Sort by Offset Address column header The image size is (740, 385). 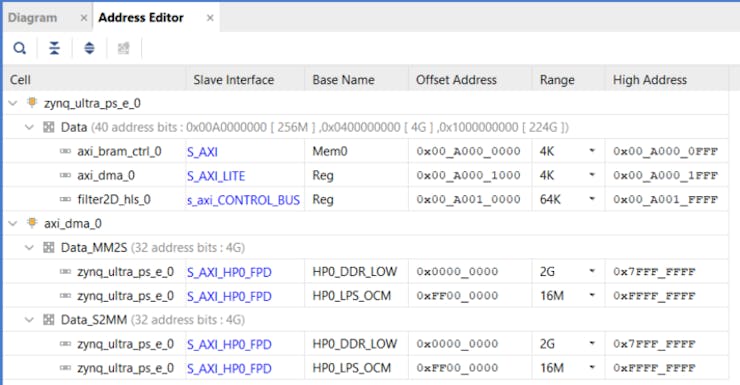[x=471, y=80]
